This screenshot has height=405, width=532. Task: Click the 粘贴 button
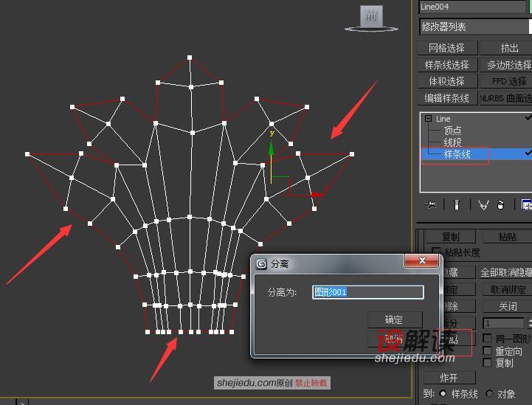pos(508,236)
